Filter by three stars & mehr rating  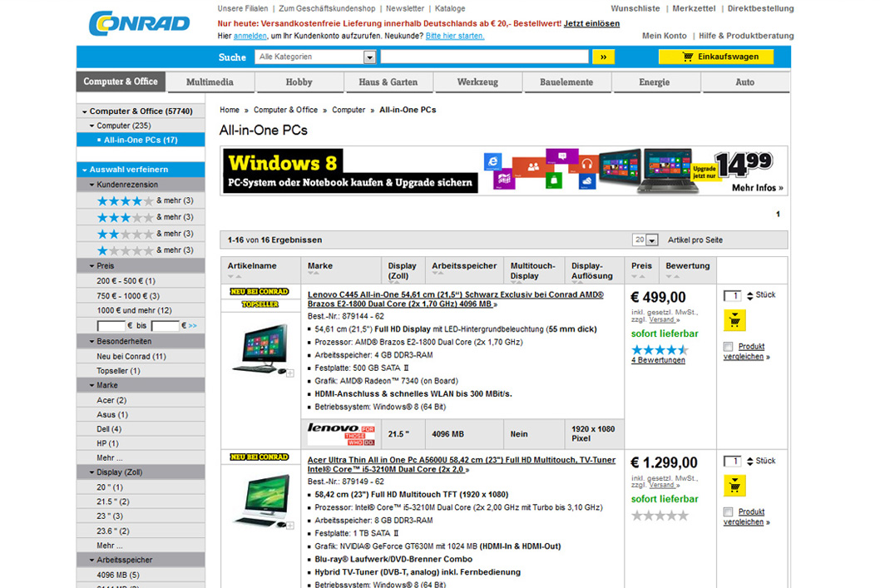(x=145, y=217)
